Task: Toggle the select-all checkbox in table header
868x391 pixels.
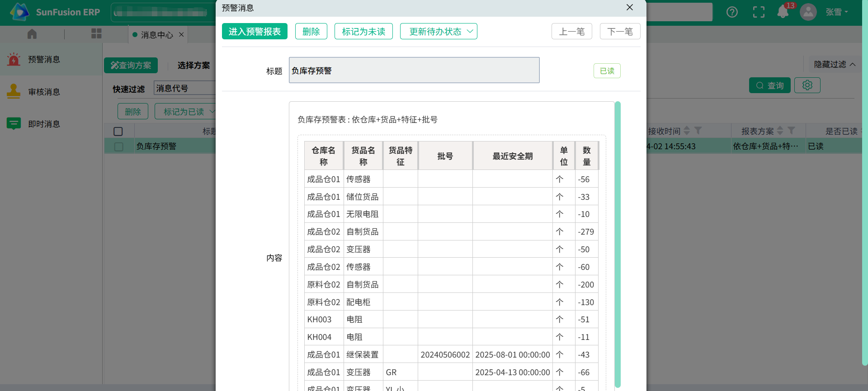Action: click(118, 132)
